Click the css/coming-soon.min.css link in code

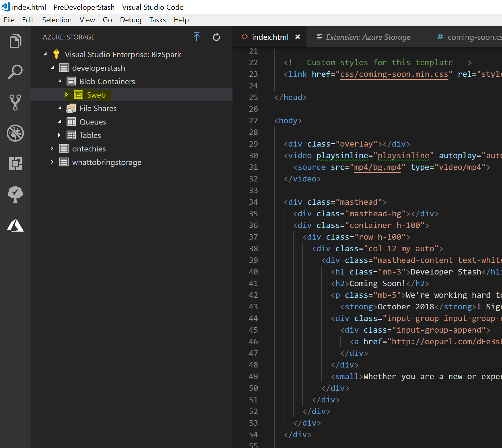pyautogui.click(x=394, y=74)
